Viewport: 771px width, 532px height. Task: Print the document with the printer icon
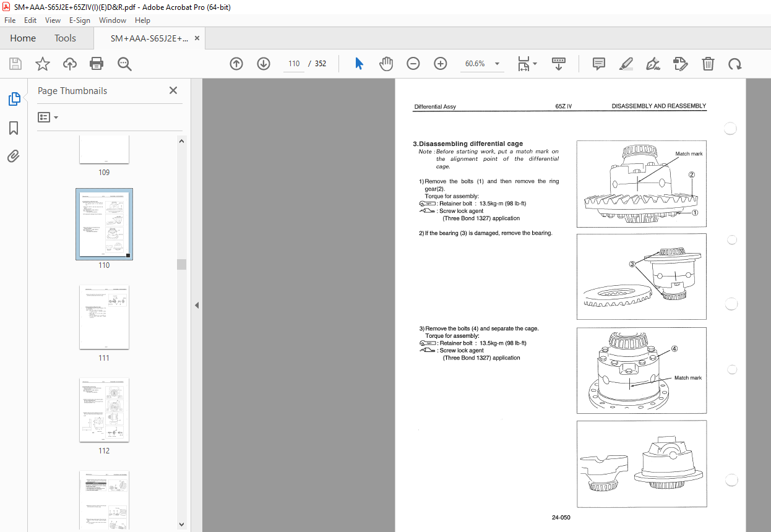coord(97,64)
